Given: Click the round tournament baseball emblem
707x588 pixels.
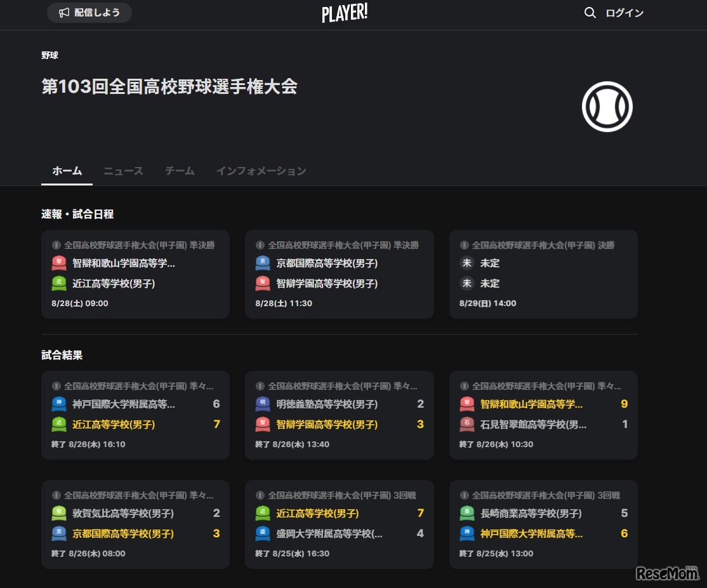Looking at the screenshot, I should pyautogui.click(x=607, y=106).
